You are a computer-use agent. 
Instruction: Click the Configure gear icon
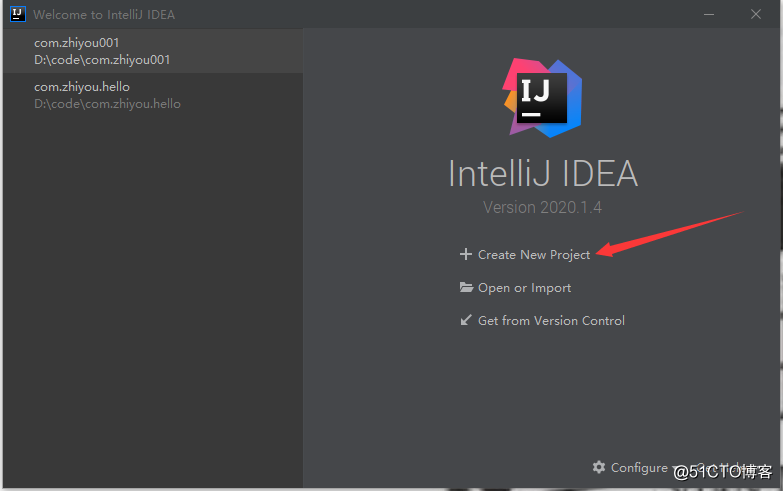(x=599, y=467)
